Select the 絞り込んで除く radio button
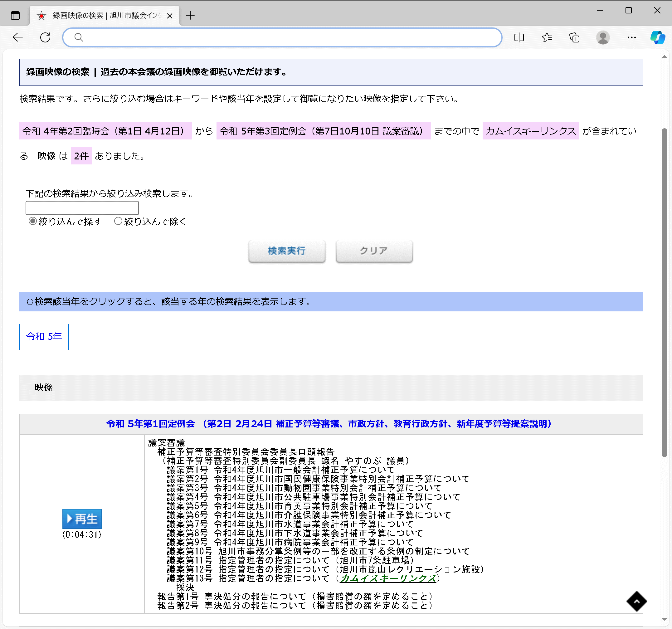The height and width of the screenshot is (629, 672). click(x=118, y=221)
